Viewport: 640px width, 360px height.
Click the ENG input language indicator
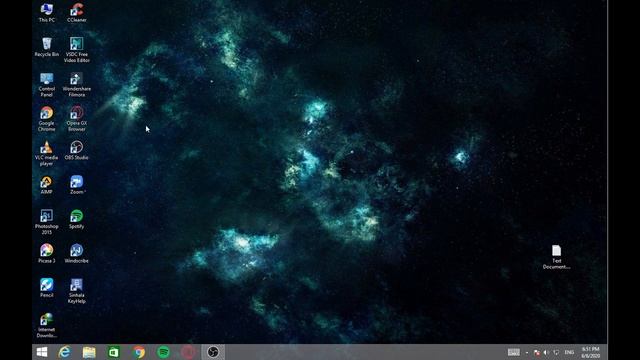569,352
